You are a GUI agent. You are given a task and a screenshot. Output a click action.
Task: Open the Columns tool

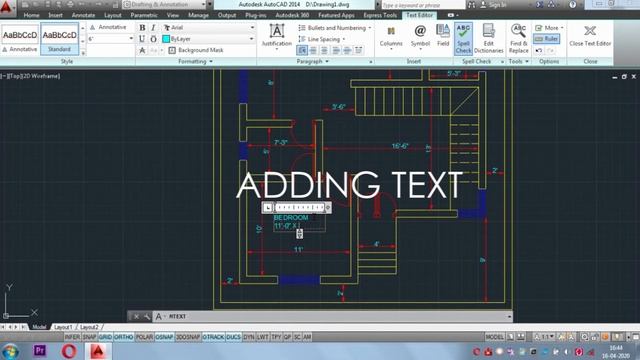(x=391, y=37)
